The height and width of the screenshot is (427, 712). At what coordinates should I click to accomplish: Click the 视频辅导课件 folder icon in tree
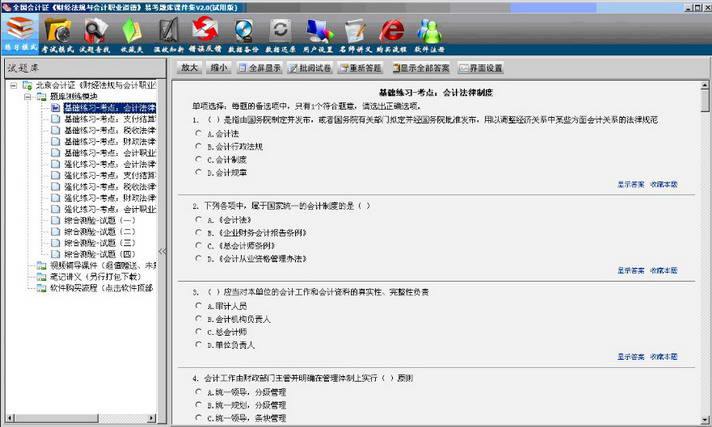pos(41,265)
